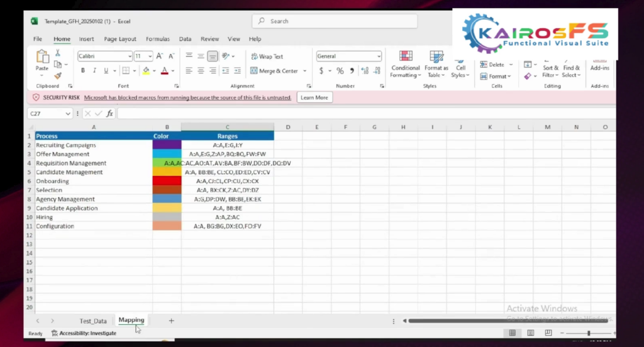Click the purple Recruiting Campaigns color cell
The width and height of the screenshot is (644, 347).
click(167, 145)
